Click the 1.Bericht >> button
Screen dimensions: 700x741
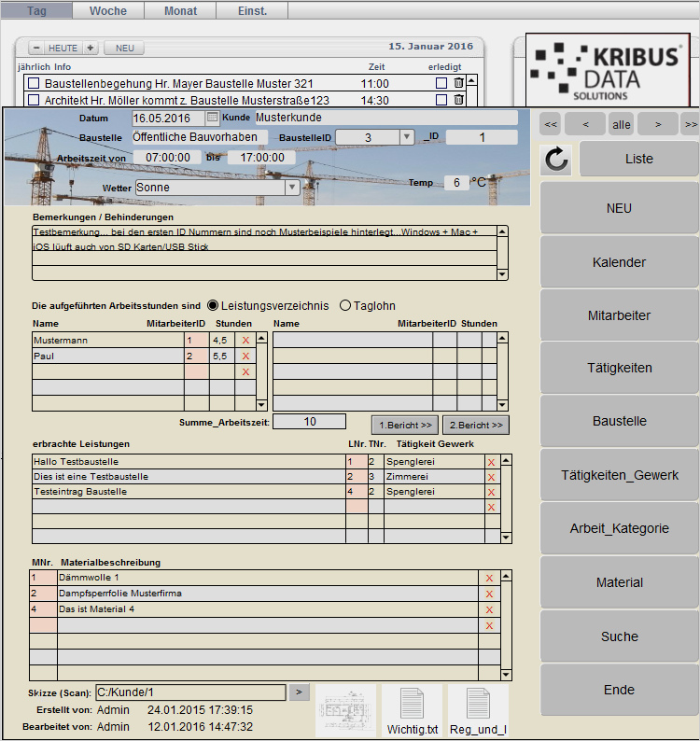pyautogui.click(x=404, y=425)
